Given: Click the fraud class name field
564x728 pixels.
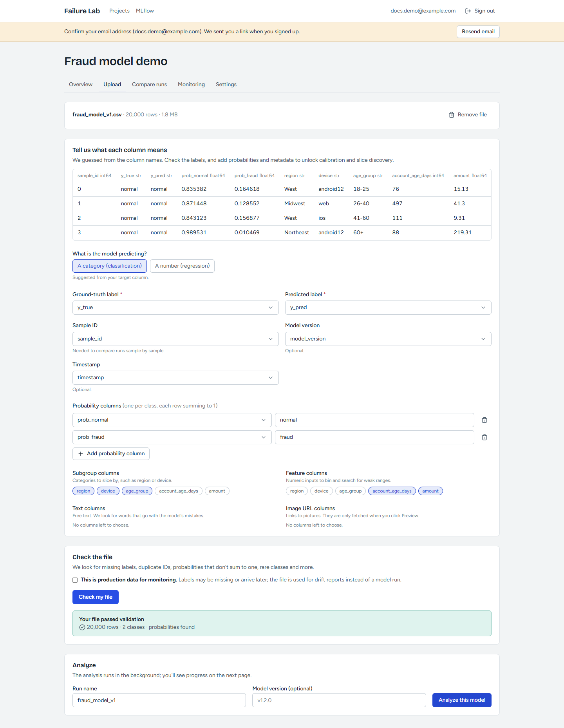Looking at the screenshot, I should click(x=374, y=437).
